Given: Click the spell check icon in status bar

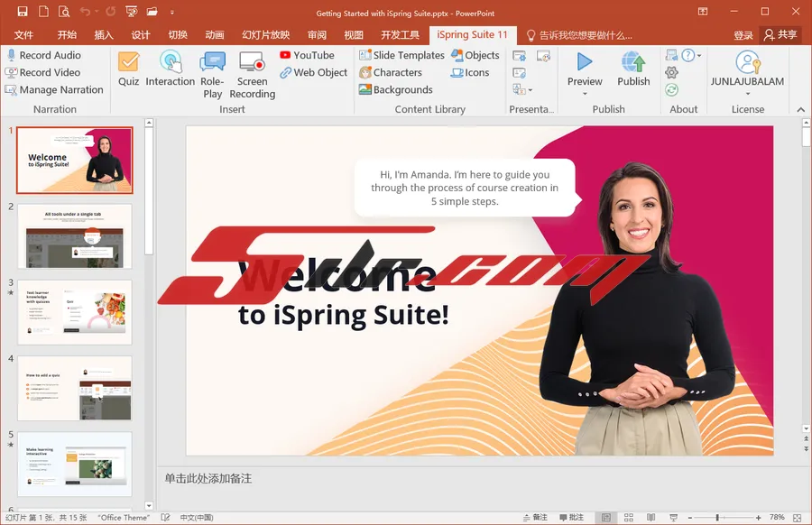Looking at the screenshot, I should 166,517.
